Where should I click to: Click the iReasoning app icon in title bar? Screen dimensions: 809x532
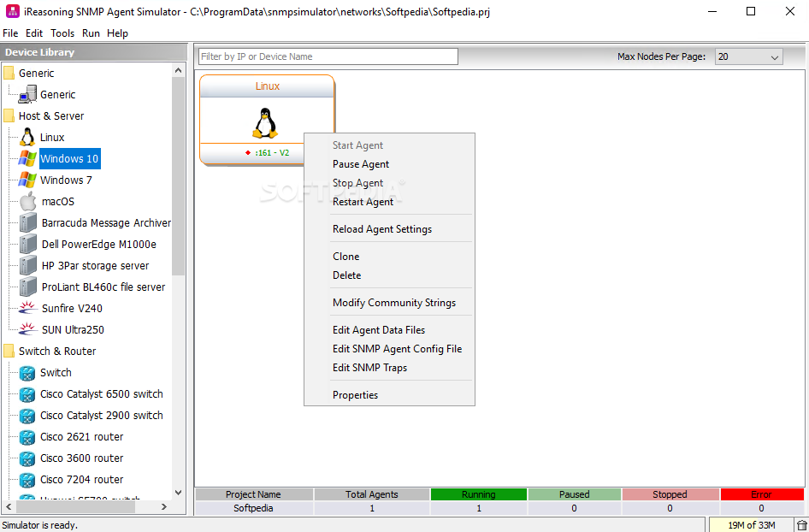point(11,11)
